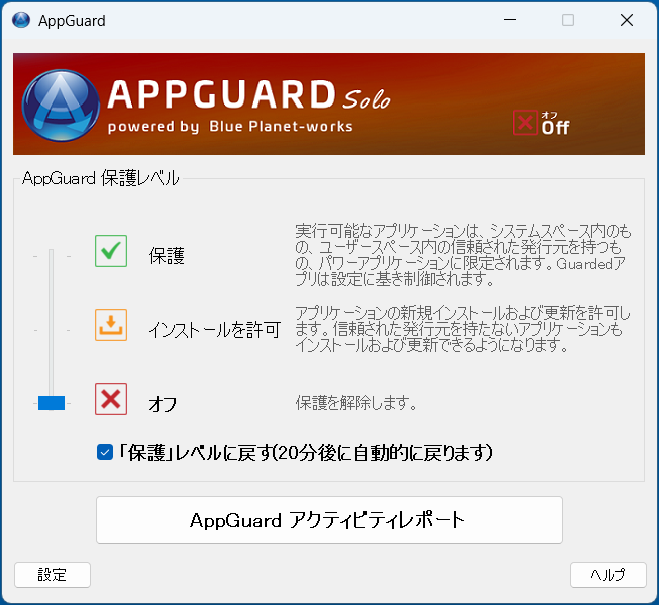Viewport: 659px width, 605px height.
Task: Click slider track at the middle install position
Action: 51,329
